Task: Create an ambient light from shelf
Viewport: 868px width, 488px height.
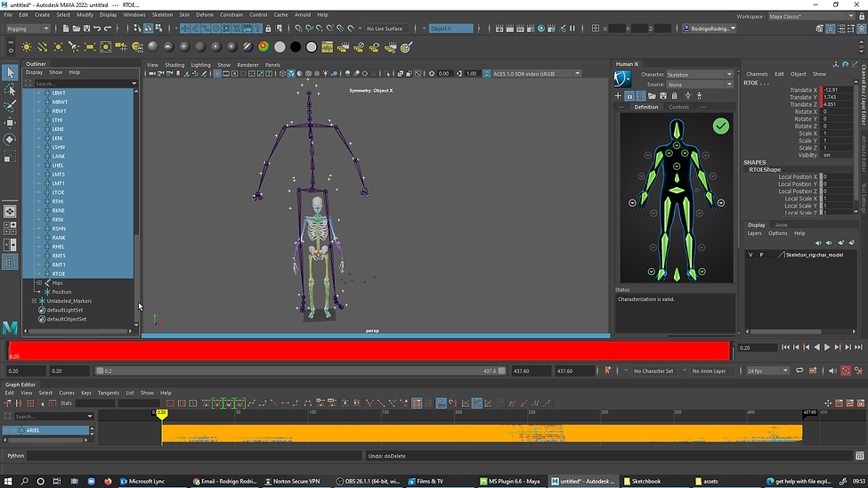Action: point(27,47)
